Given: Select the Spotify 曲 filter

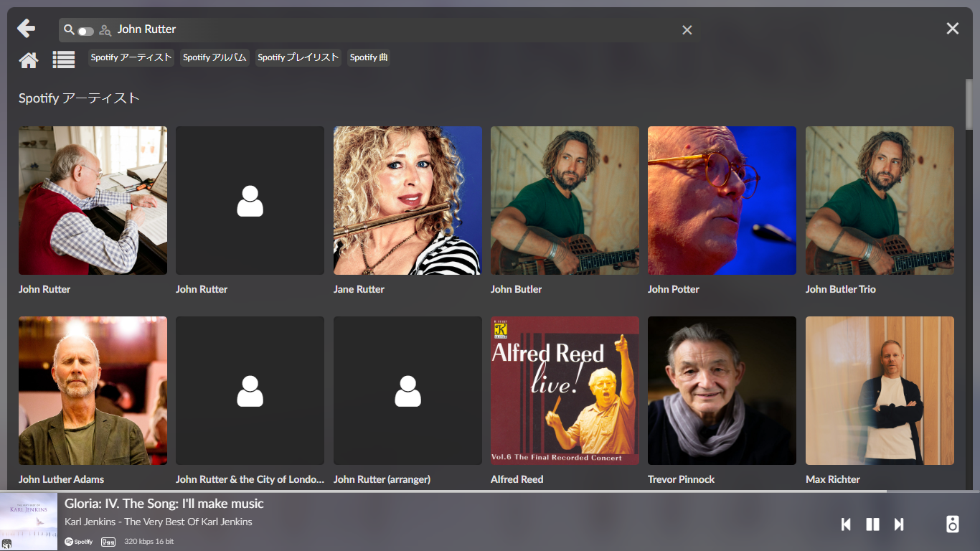Looking at the screenshot, I should [369, 57].
